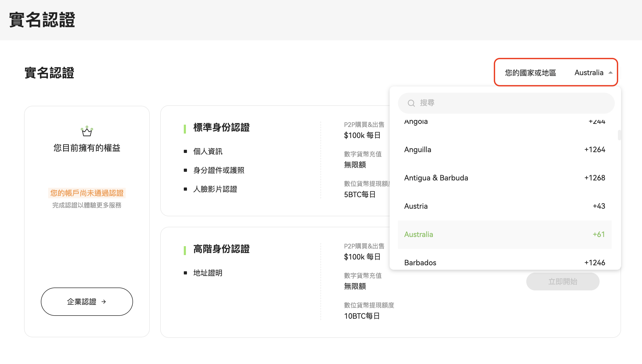Viewport: 642px width, 364px height.
Task: Collapse the country dropdown via caret arrow
Action: coord(611,73)
